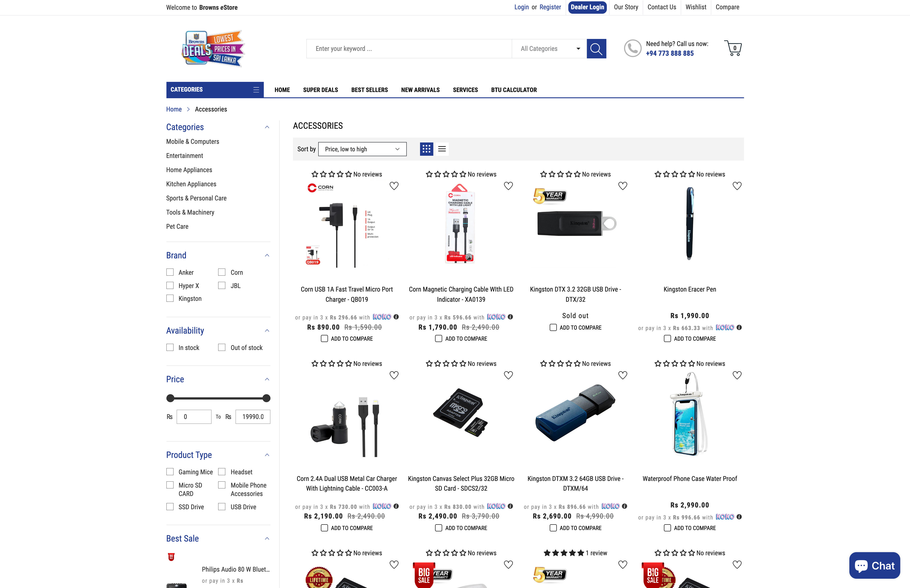Image resolution: width=910 pixels, height=588 pixels.
Task: Select the grid view layout icon
Action: point(426,149)
